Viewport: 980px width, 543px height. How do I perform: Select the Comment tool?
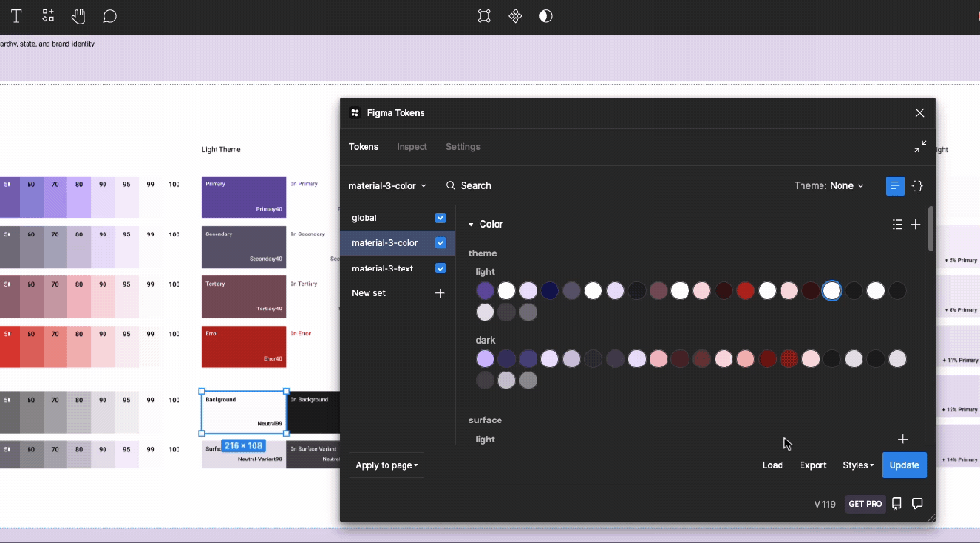click(109, 16)
